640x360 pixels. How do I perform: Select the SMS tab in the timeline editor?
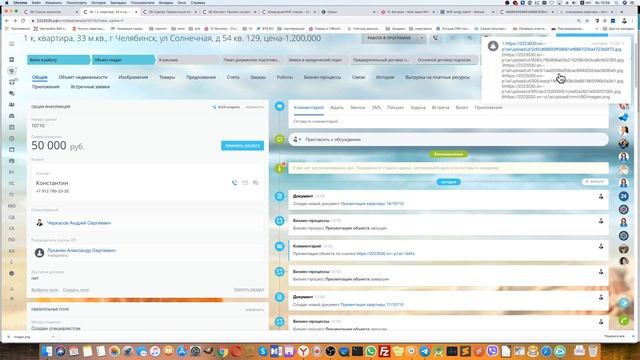pos(376,107)
